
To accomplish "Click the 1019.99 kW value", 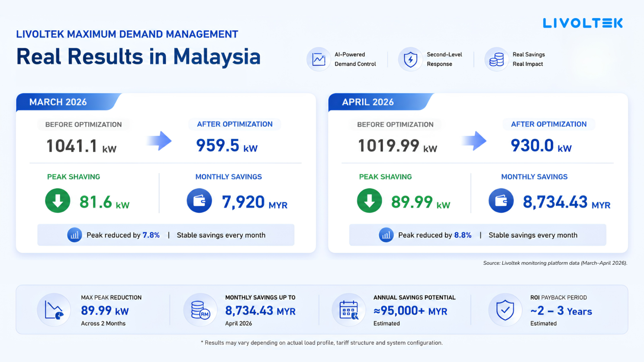I will (x=397, y=146).
